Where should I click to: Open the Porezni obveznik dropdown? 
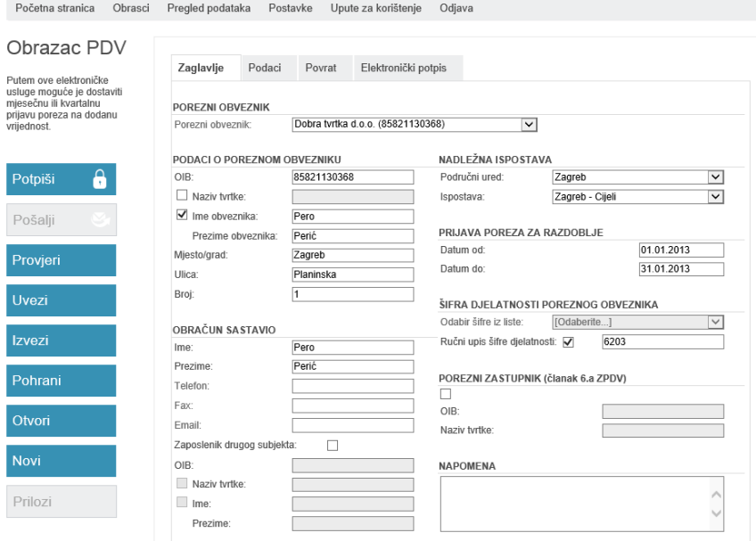(x=529, y=124)
